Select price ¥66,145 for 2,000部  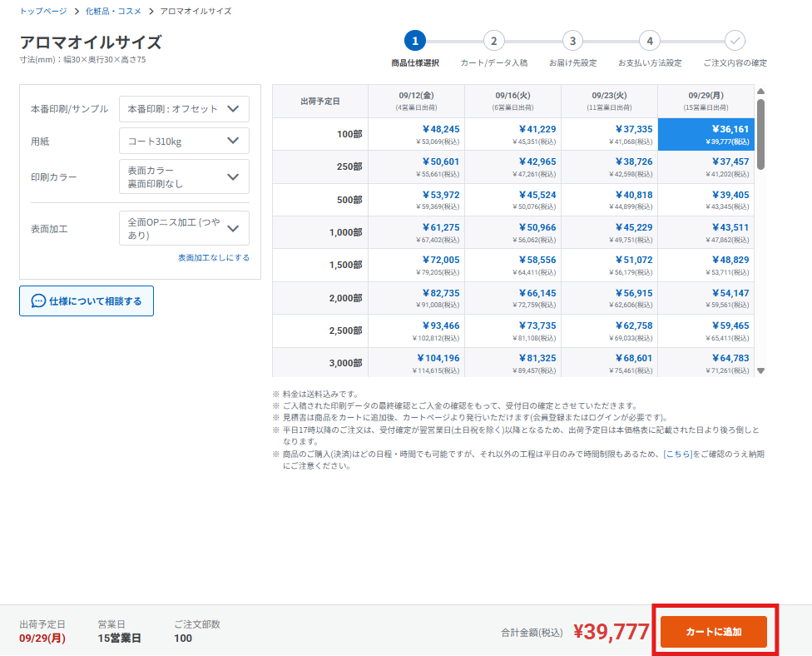(x=512, y=299)
